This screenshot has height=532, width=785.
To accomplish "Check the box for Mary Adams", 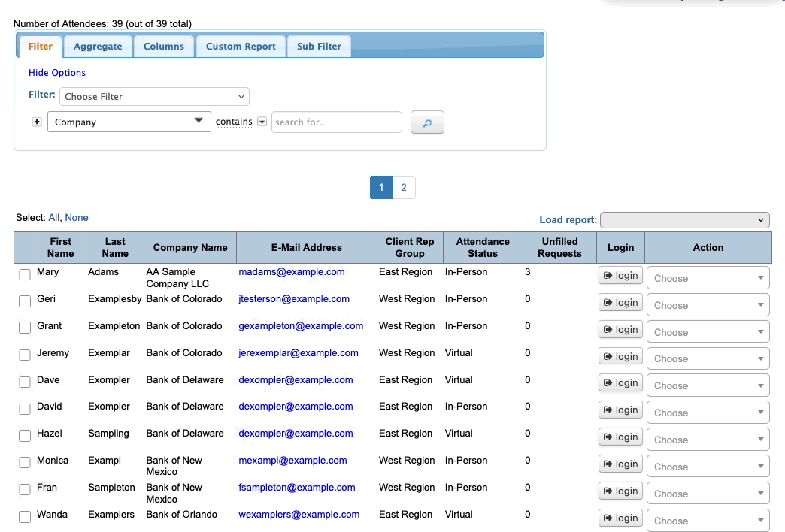I will point(25,275).
